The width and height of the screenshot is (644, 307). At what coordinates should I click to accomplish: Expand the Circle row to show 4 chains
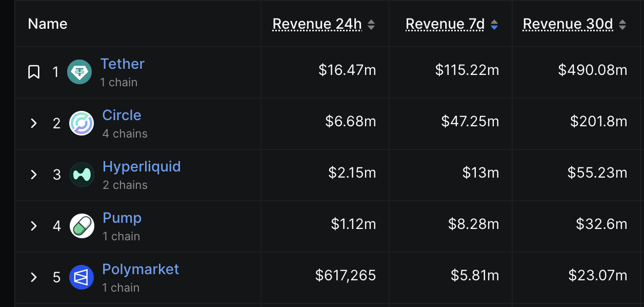click(33, 123)
